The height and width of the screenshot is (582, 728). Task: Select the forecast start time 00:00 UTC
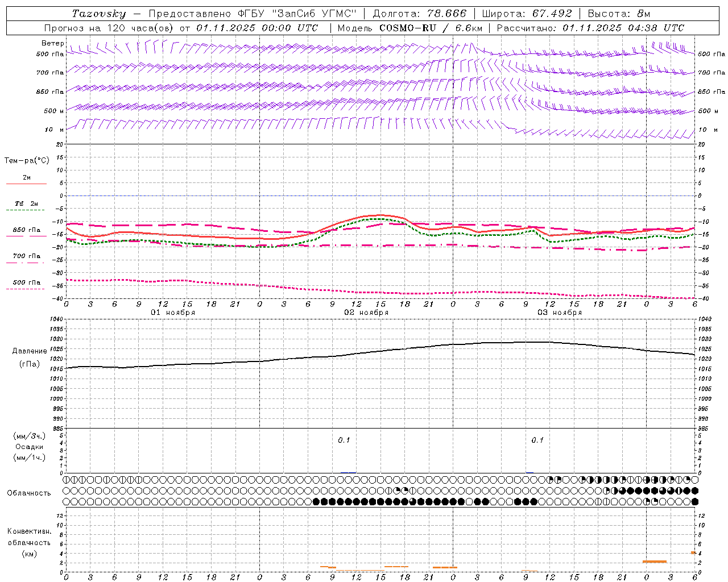click(x=289, y=28)
